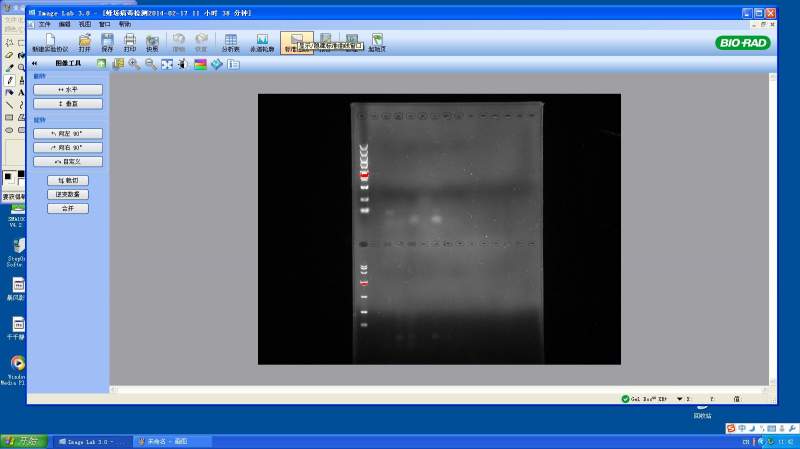The width and height of the screenshot is (800, 449).
Task: Click the green arrow image tool icon
Action: pyautogui.click(x=102, y=64)
